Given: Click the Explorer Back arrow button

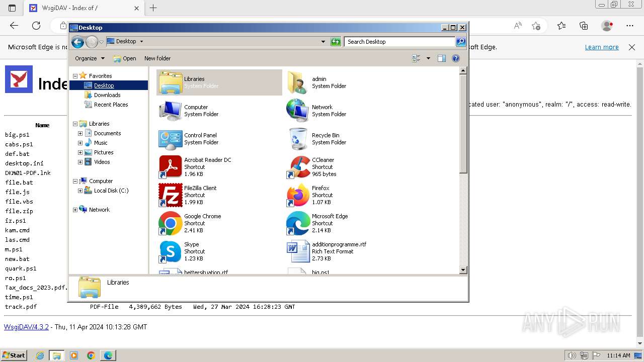Looking at the screenshot, I should [77, 42].
